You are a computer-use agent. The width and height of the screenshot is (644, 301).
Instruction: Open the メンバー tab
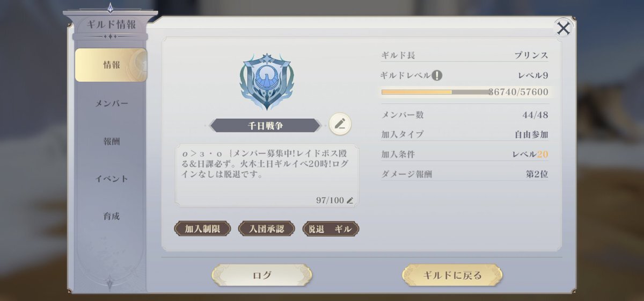112,103
